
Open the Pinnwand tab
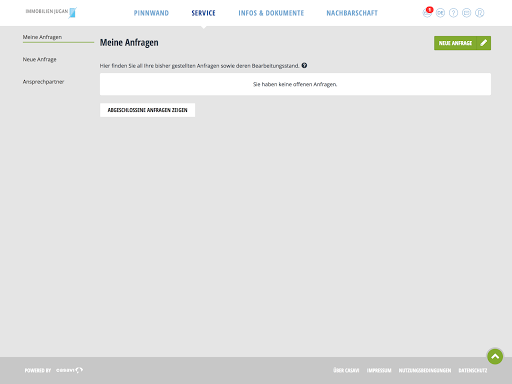click(151, 13)
